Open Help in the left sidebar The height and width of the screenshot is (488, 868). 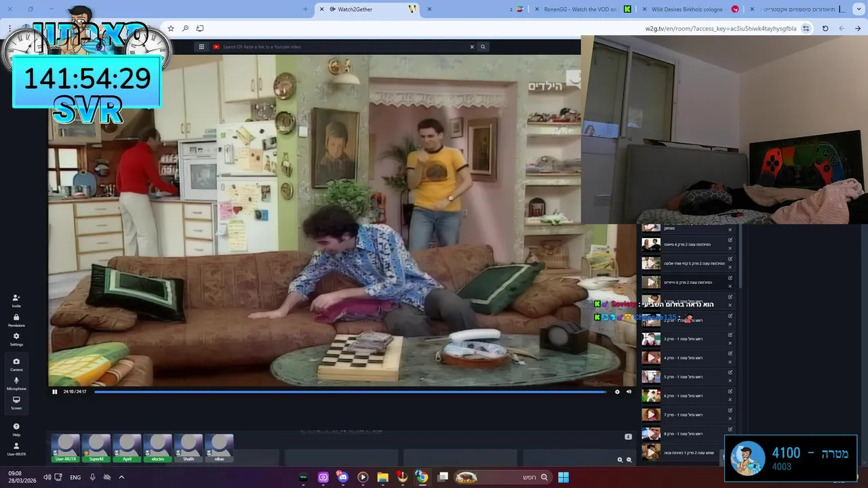pyautogui.click(x=16, y=430)
